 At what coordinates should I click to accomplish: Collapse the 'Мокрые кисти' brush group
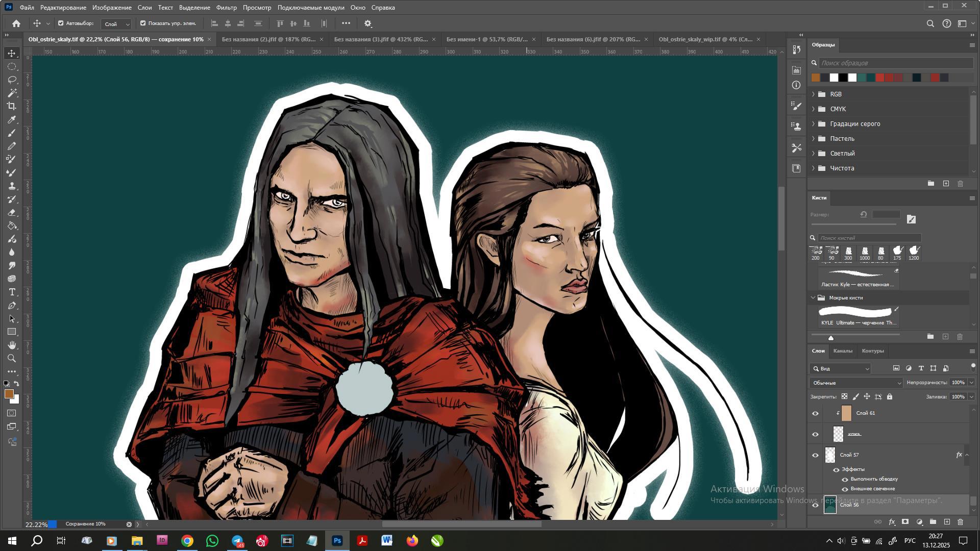(x=813, y=297)
